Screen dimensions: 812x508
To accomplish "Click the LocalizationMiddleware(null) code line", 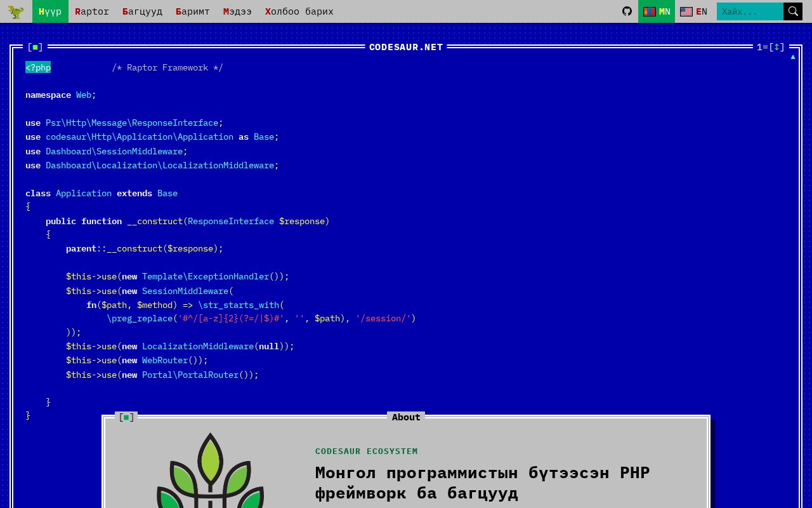I will click(x=180, y=346).
